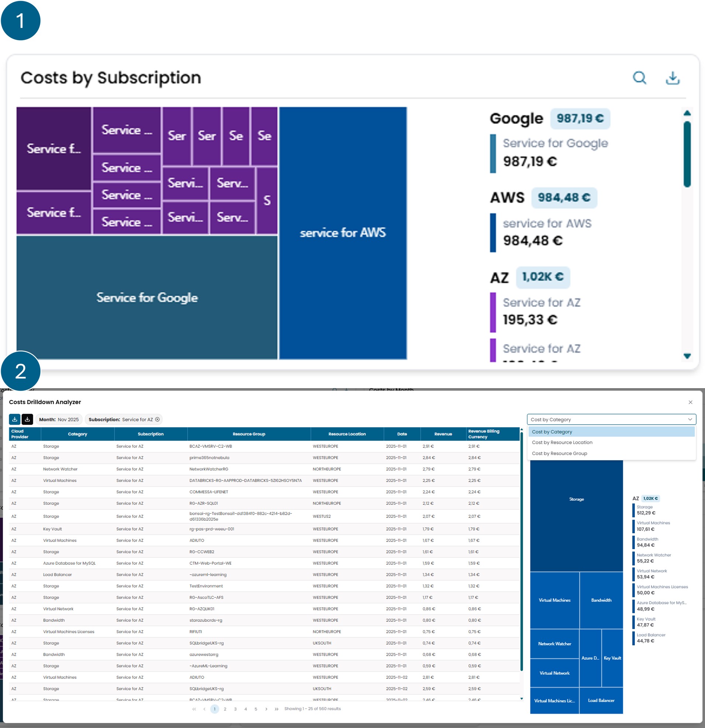Click the black download button in Drilldown Analyzer

coord(27,419)
